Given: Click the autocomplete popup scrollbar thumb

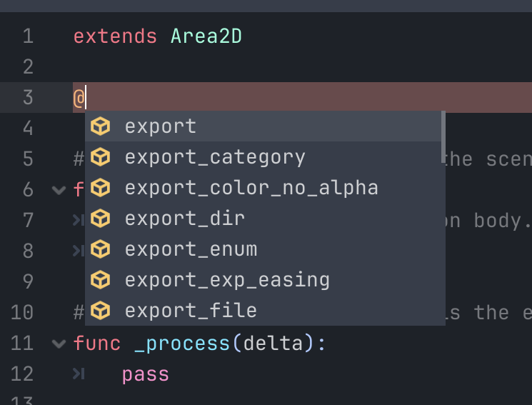Looking at the screenshot, I should click(443, 126).
